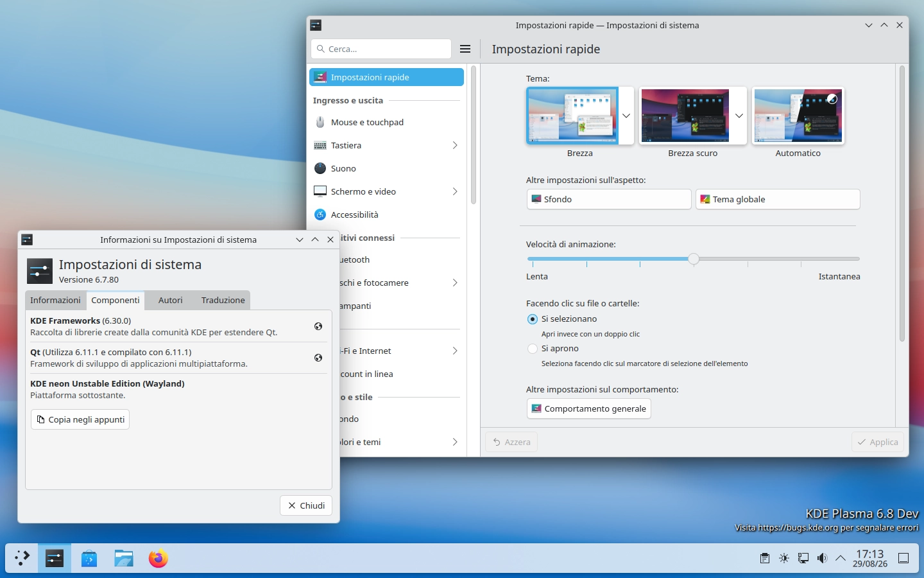Open the KDE Frameworks website globe icon
The height and width of the screenshot is (578, 924).
[x=318, y=326]
